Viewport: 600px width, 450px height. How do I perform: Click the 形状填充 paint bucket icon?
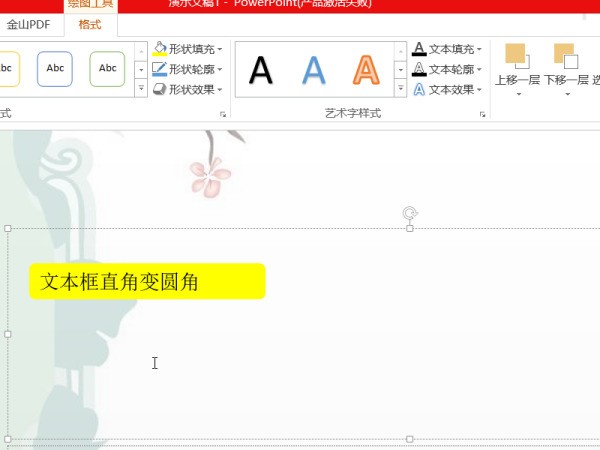[159, 49]
